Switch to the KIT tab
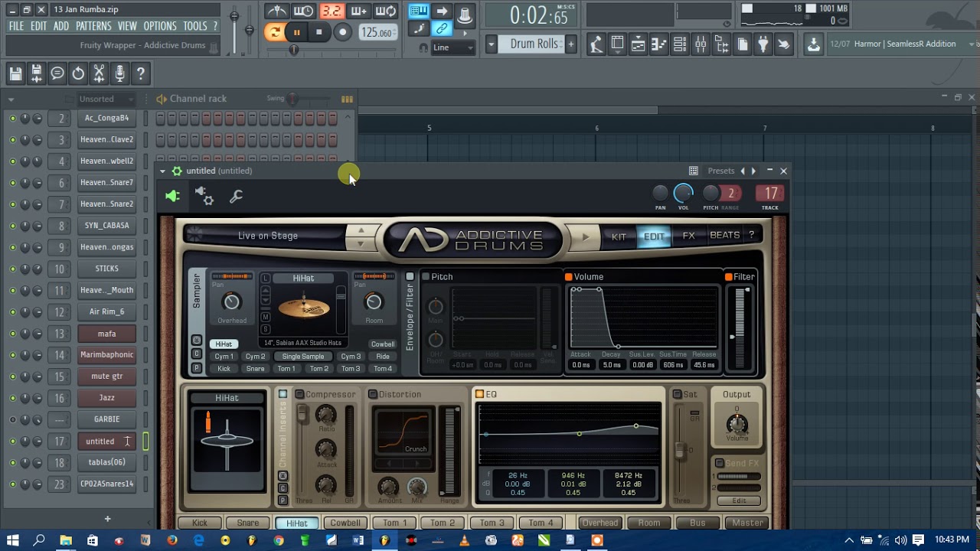980x551 pixels. point(619,236)
